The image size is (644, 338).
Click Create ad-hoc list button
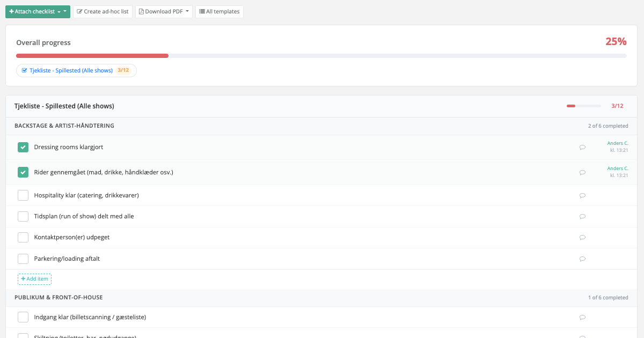click(x=103, y=11)
